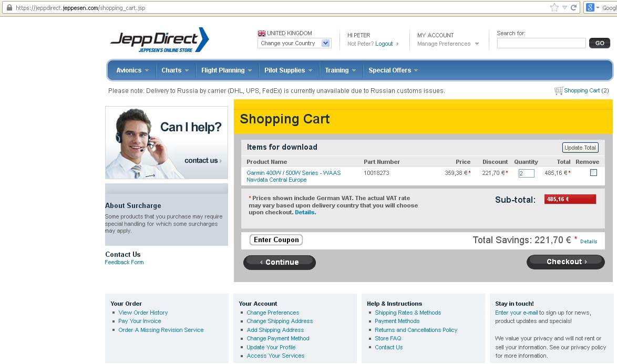Open Shipping Rates & Methods link
The height and width of the screenshot is (364, 617).
(408, 313)
